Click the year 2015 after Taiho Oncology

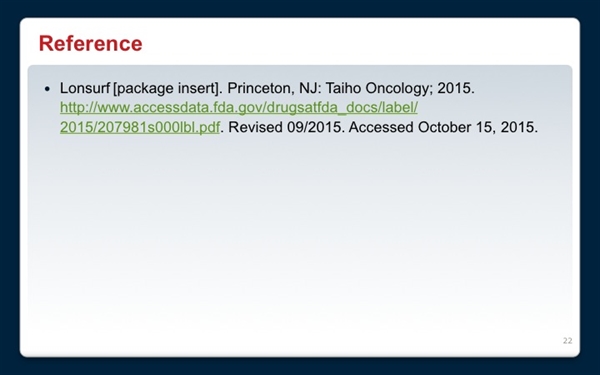455,88
